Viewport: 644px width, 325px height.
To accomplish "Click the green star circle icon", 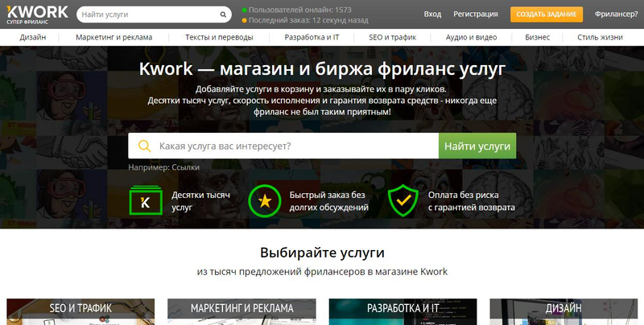I will tap(263, 201).
